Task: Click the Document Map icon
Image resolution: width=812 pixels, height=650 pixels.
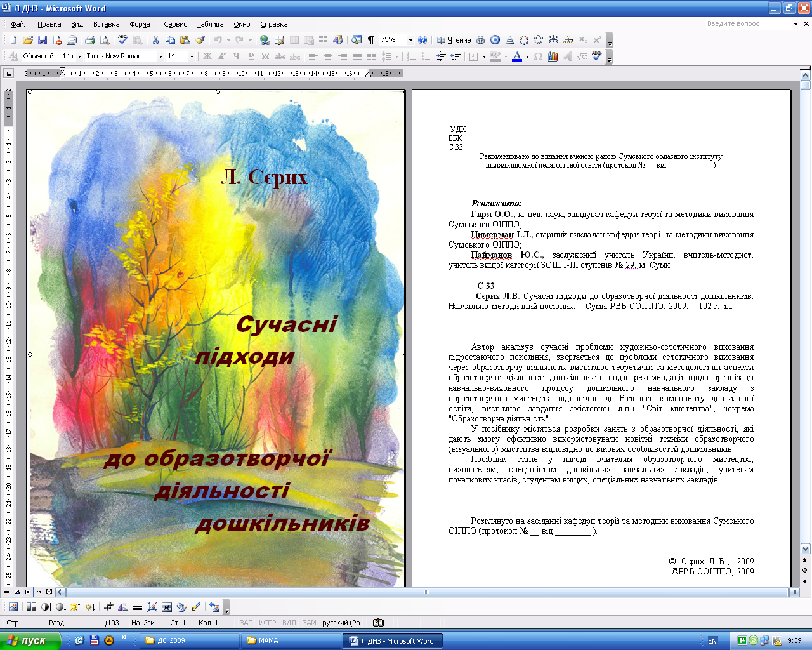Action: (x=357, y=40)
